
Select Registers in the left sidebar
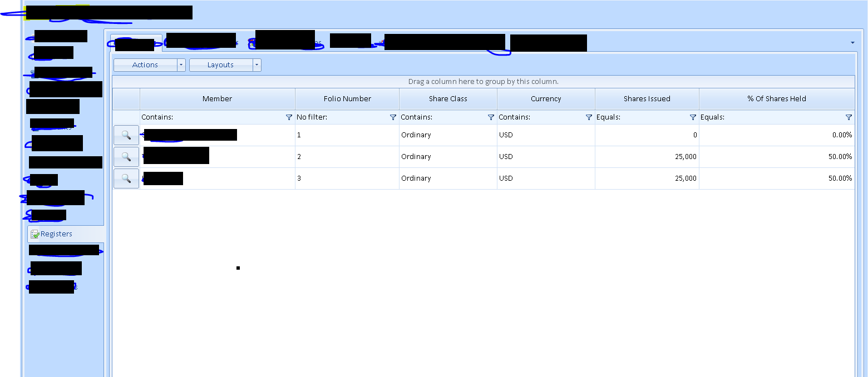click(x=56, y=234)
